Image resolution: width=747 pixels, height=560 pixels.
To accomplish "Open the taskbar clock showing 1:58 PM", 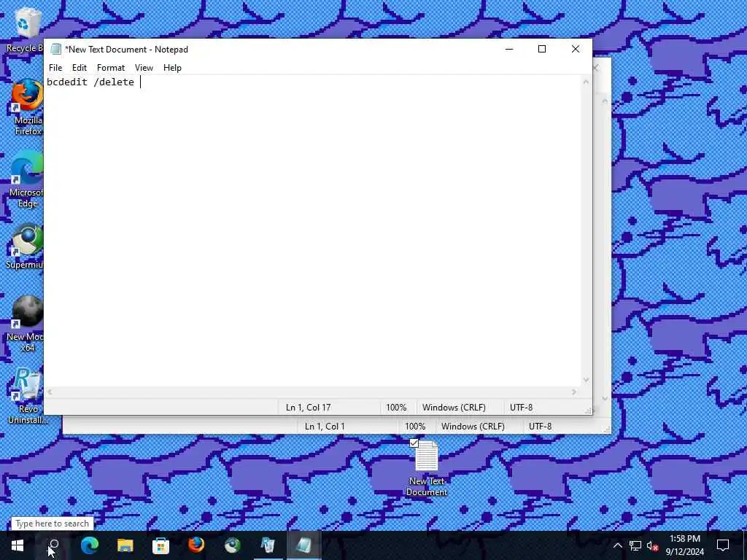I will click(x=685, y=545).
